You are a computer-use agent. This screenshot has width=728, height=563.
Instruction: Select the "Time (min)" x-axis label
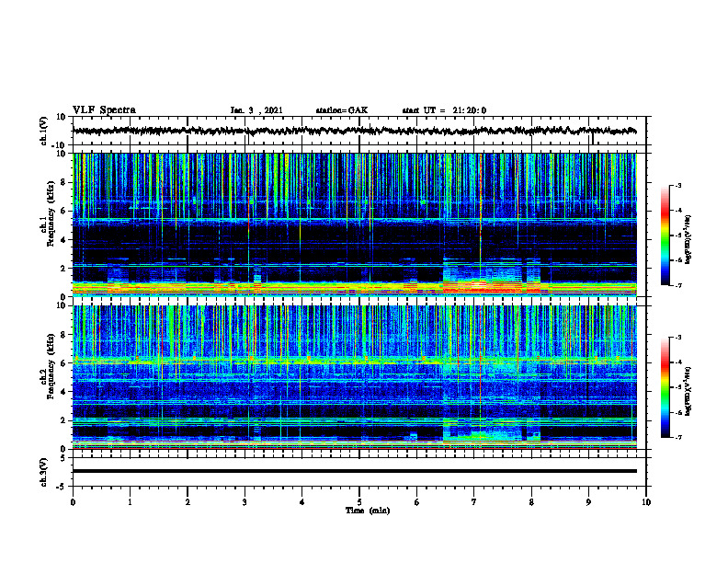click(x=368, y=511)
